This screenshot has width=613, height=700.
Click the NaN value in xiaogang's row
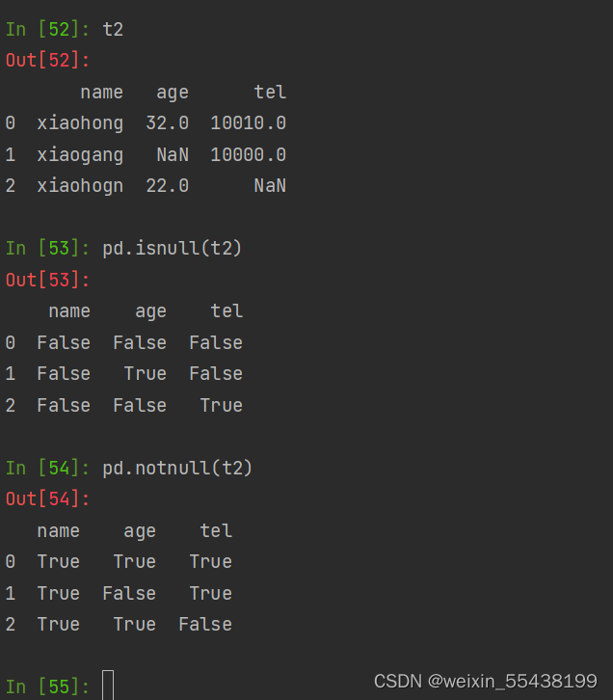173,154
